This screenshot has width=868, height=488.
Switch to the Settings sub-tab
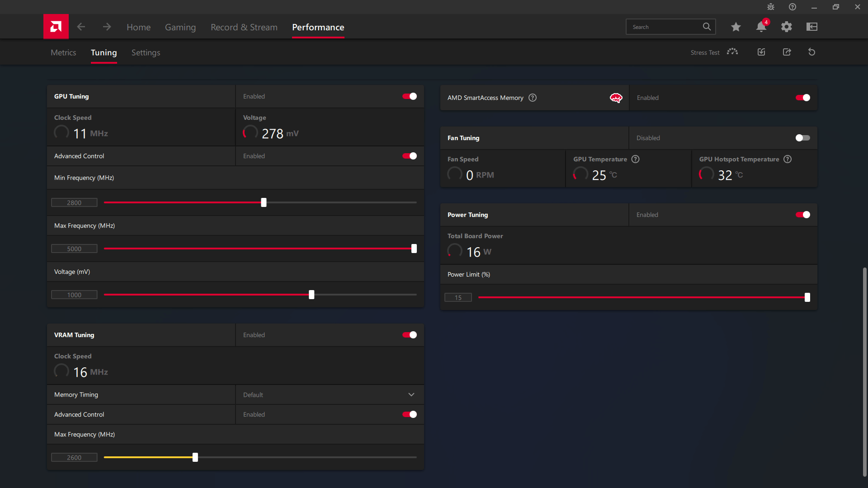click(146, 52)
